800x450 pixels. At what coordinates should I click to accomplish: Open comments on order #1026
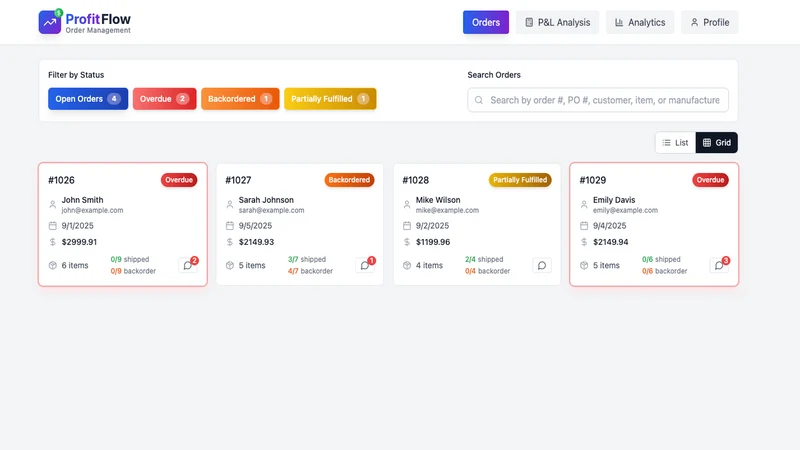[188, 265]
